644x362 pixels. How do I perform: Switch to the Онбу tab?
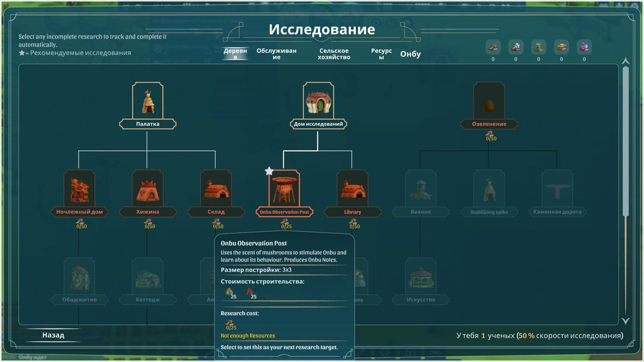411,54
